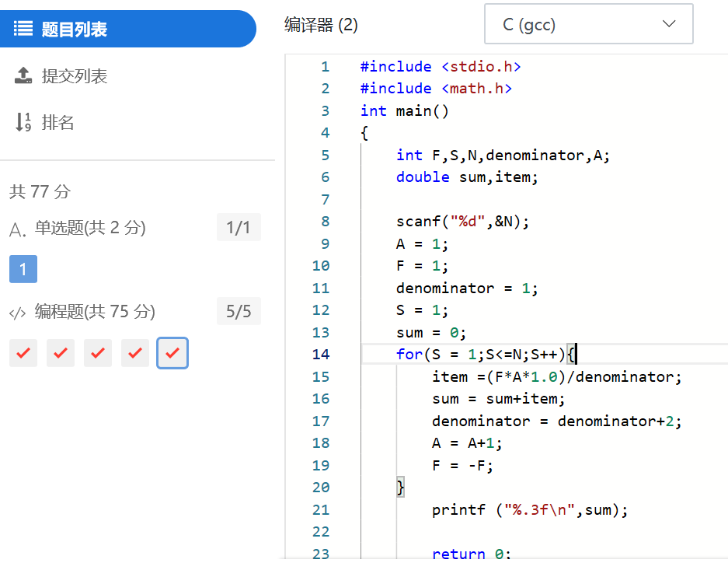The height and width of the screenshot is (563, 728).
Task: Click the upload icon beside 提交列表
Action: point(23,76)
